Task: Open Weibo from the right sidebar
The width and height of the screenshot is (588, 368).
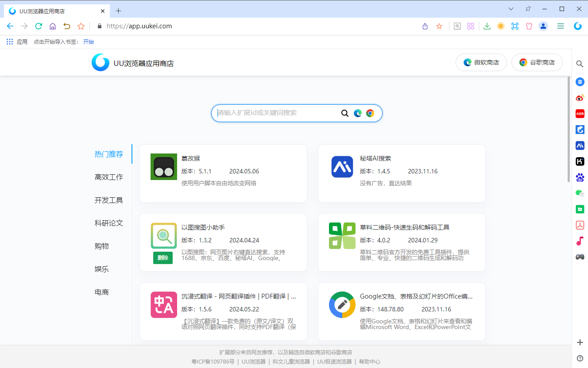Action: pos(580,98)
